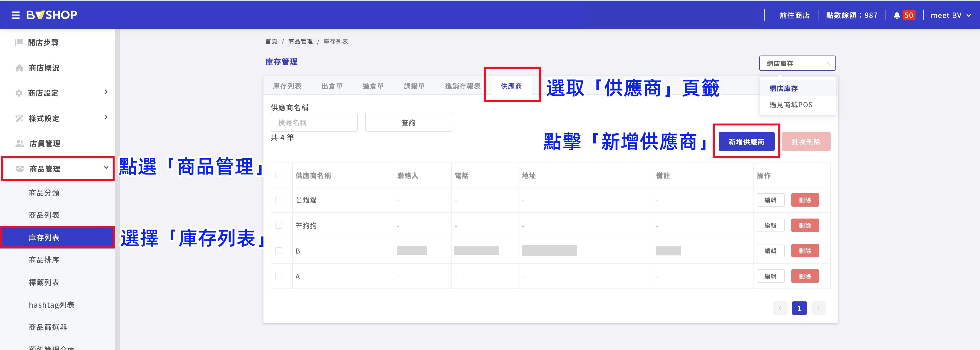Open the meet BV account dropdown
Viewport: 980px width, 350px height.
(951, 15)
